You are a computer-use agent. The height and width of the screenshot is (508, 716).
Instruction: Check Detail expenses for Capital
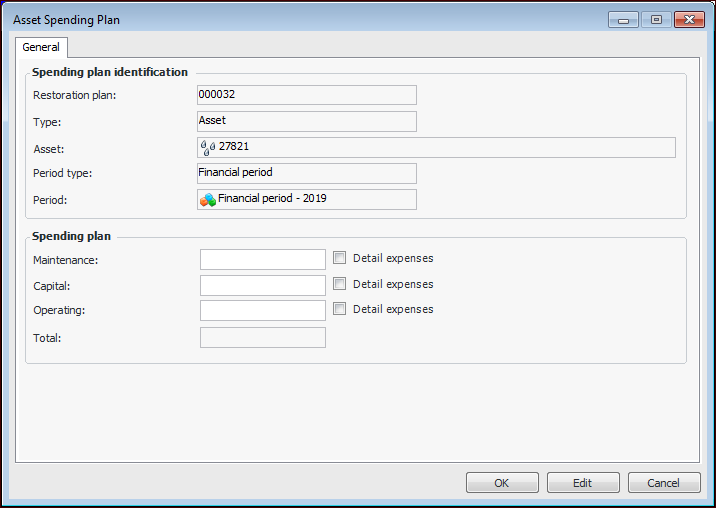point(340,284)
